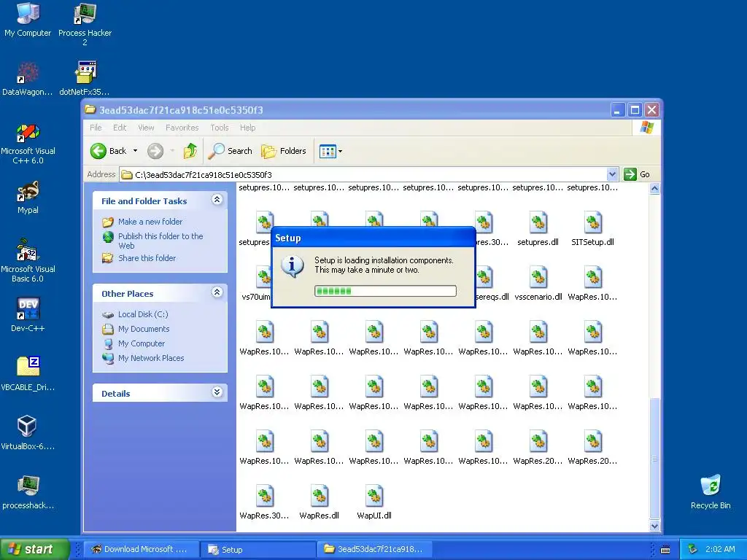Open the Tools menu
The height and width of the screenshot is (560, 747).
pyautogui.click(x=219, y=128)
